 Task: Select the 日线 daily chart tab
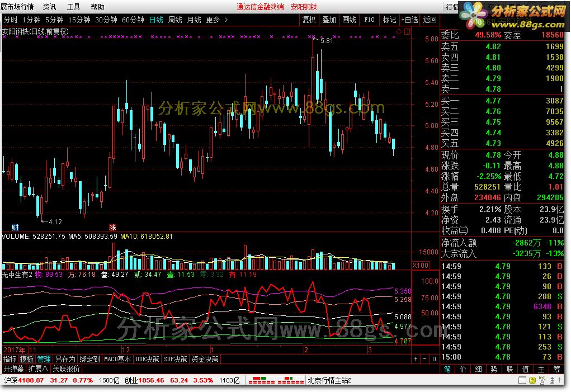[156, 20]
